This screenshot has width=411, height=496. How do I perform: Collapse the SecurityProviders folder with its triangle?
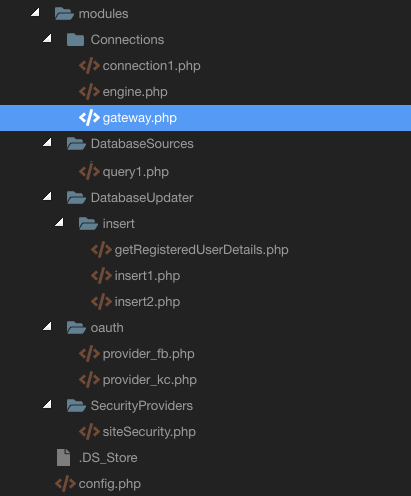[47, 404]
